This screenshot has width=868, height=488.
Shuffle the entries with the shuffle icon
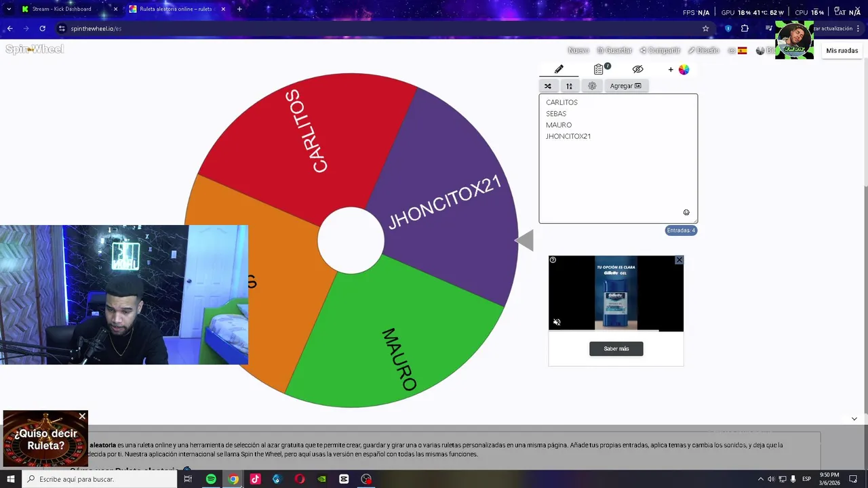click(x=548, y=86)
